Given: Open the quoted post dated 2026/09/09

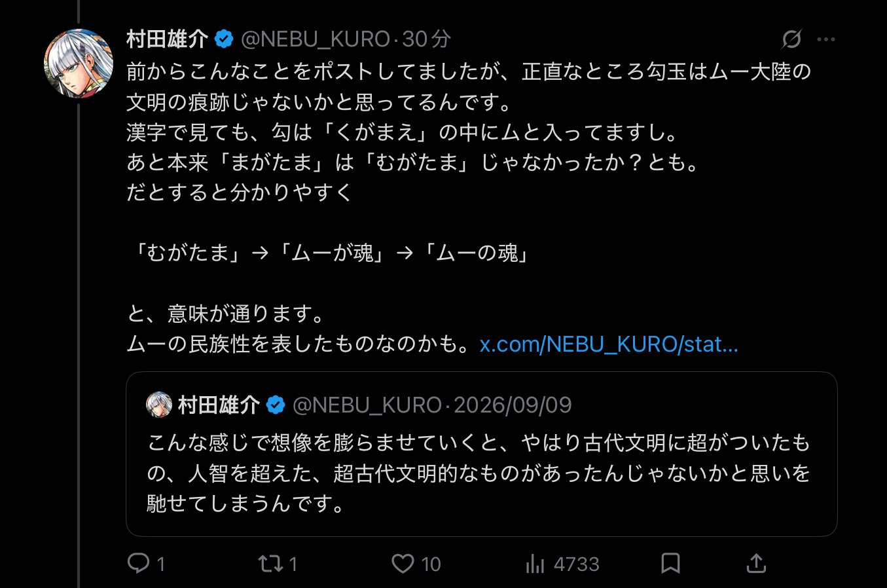Looking at the screenshot, I should (x=482, y=454).
